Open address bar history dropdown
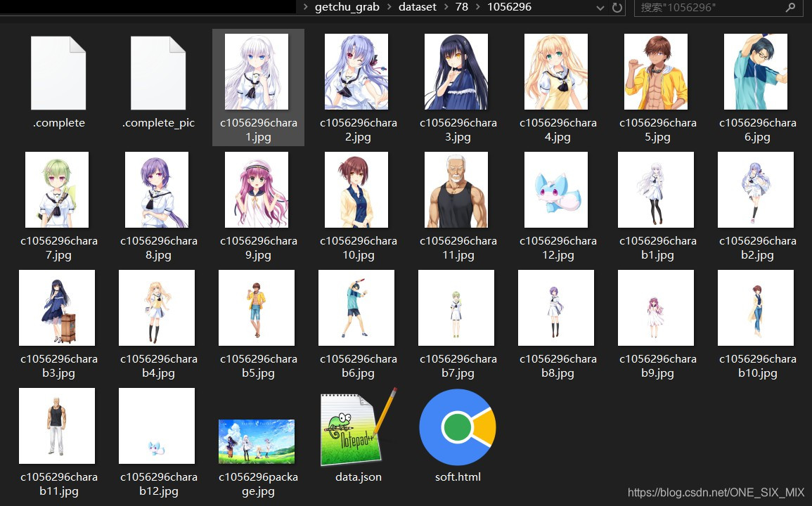This screenshot has width=812, height=506. [600, 8]
